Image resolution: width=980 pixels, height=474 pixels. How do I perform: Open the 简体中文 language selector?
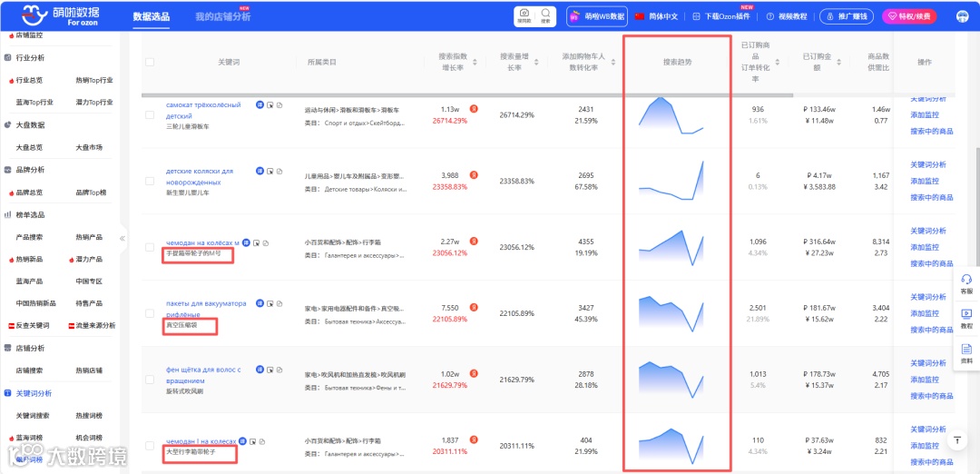coord(656,17)
